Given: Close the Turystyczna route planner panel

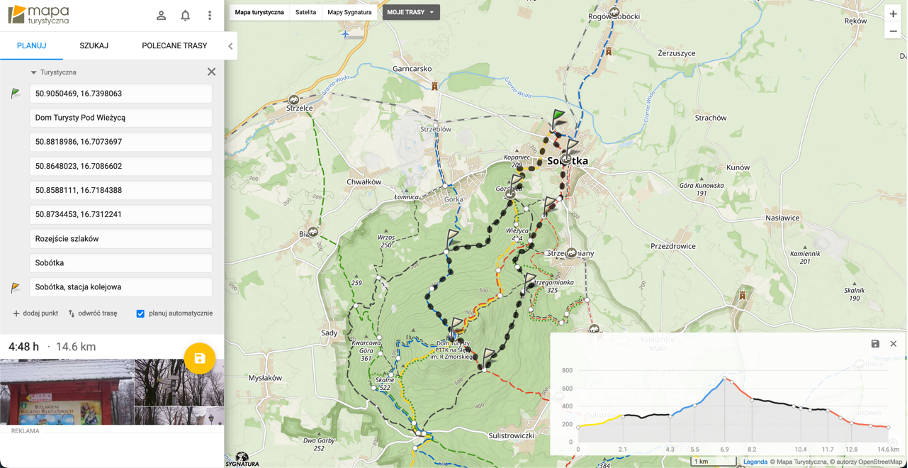Looking at the screenshot, I should (x=211, y=72).
